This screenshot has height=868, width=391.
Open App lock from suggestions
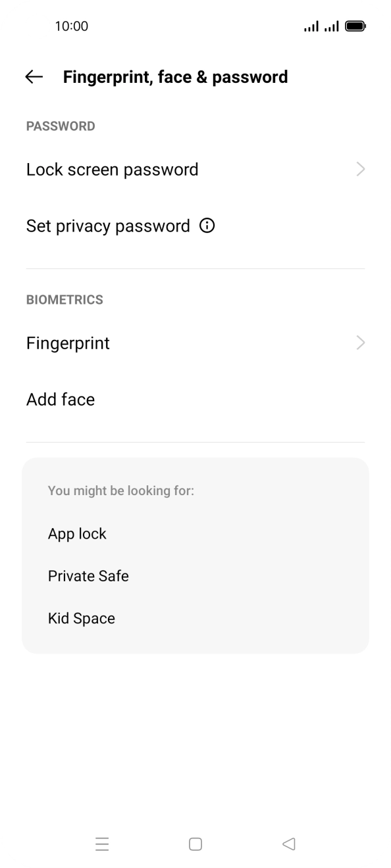77,533
